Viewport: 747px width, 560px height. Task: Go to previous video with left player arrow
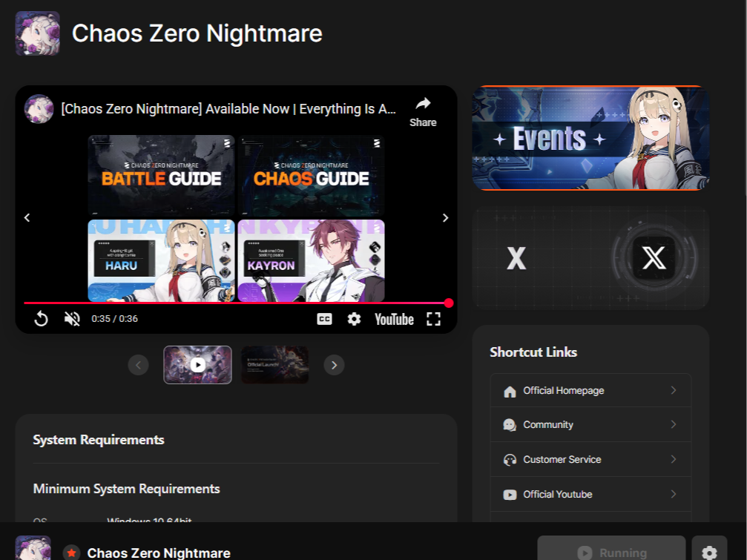(x=27, y=217)
